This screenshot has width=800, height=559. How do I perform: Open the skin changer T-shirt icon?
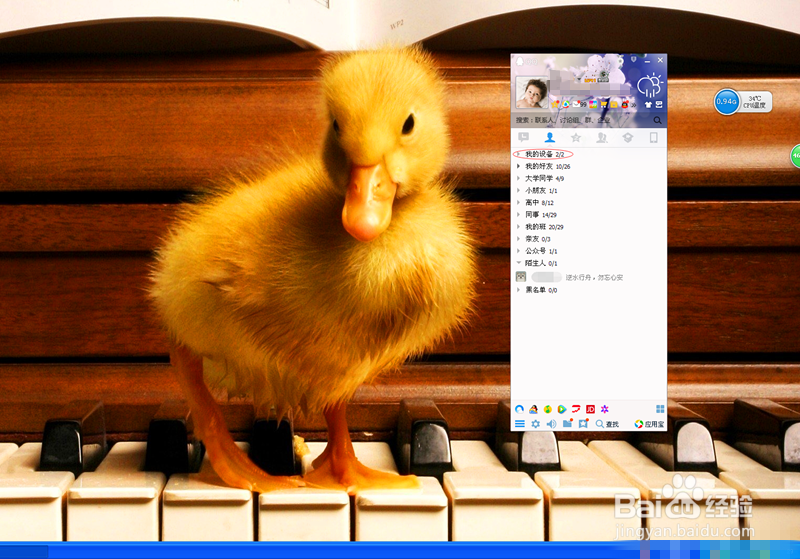click(648, 105)
